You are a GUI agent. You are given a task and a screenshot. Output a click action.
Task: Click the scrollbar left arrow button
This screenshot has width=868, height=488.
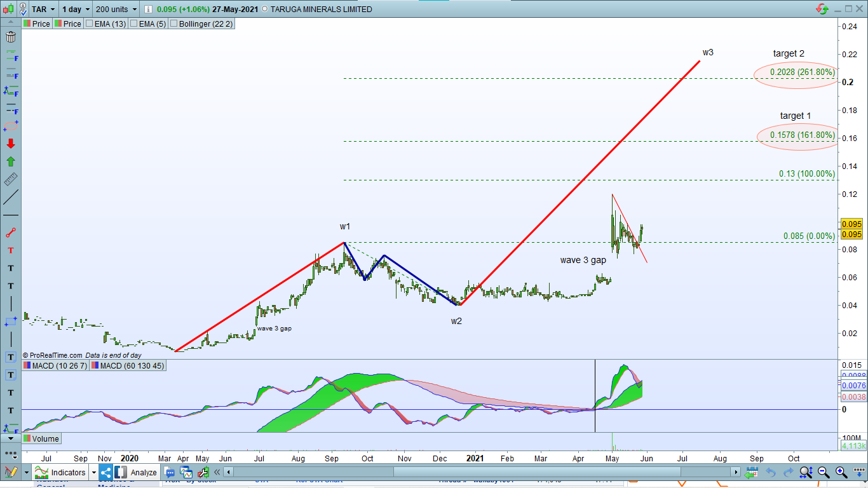(x=229, y=472)
